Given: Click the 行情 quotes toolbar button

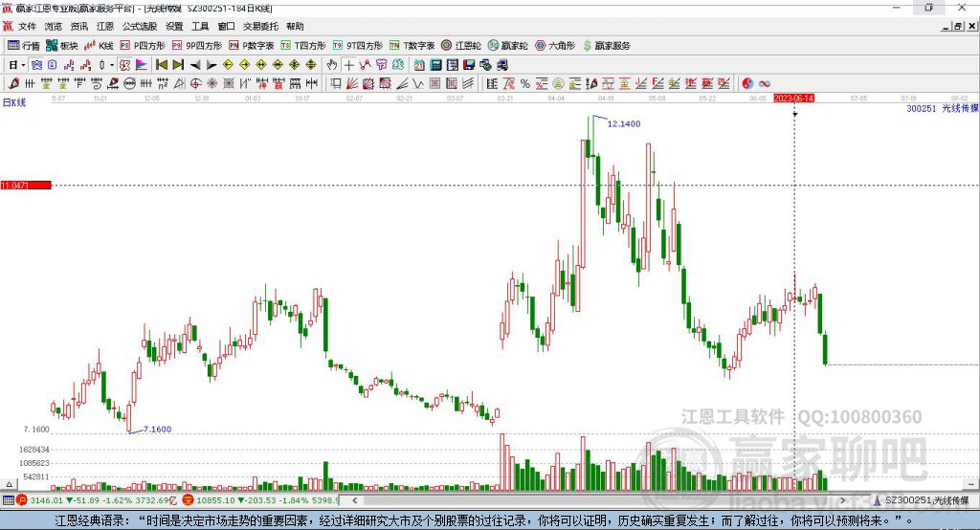Looking at the screenshot, I should (24, 46).
